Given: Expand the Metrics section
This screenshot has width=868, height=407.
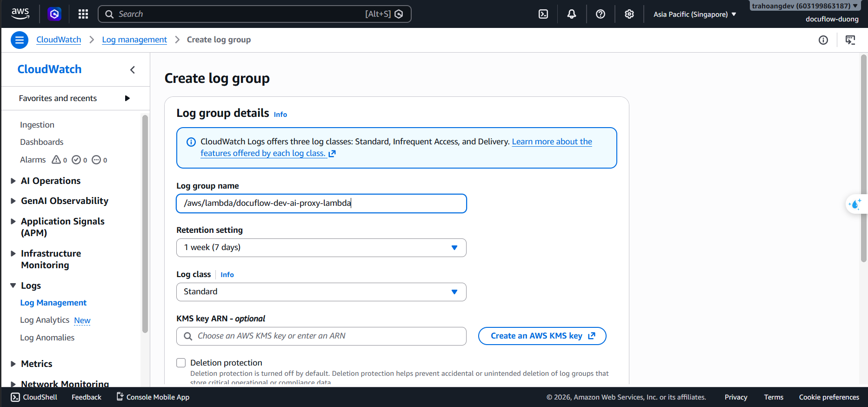Looking at the screenshot, I should tap(13, 364).
